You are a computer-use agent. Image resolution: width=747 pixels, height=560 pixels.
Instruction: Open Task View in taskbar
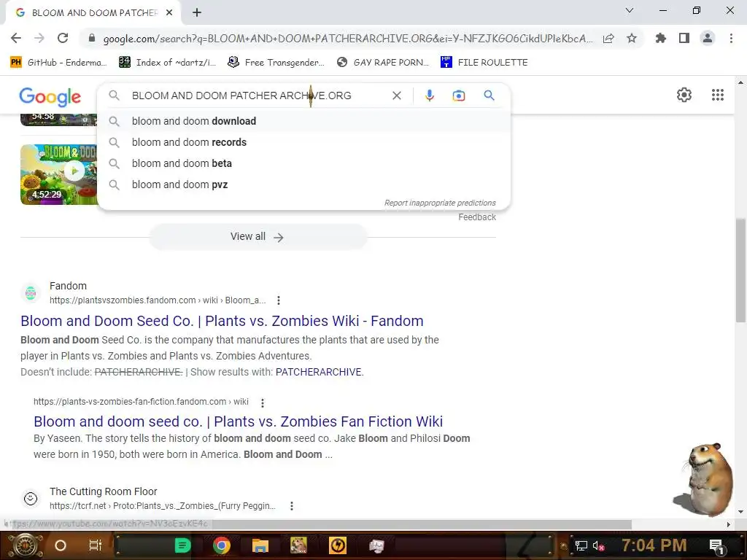click(x=96, y=545)
